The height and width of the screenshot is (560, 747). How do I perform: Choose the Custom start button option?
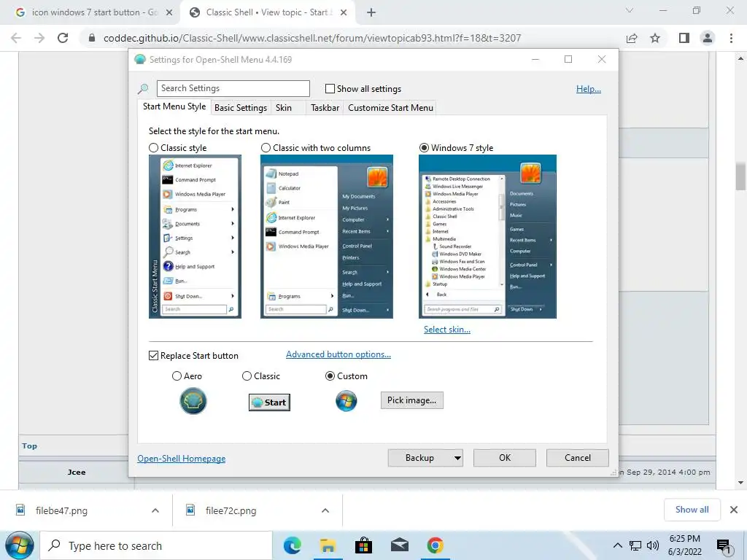click(x=330, y=376)
